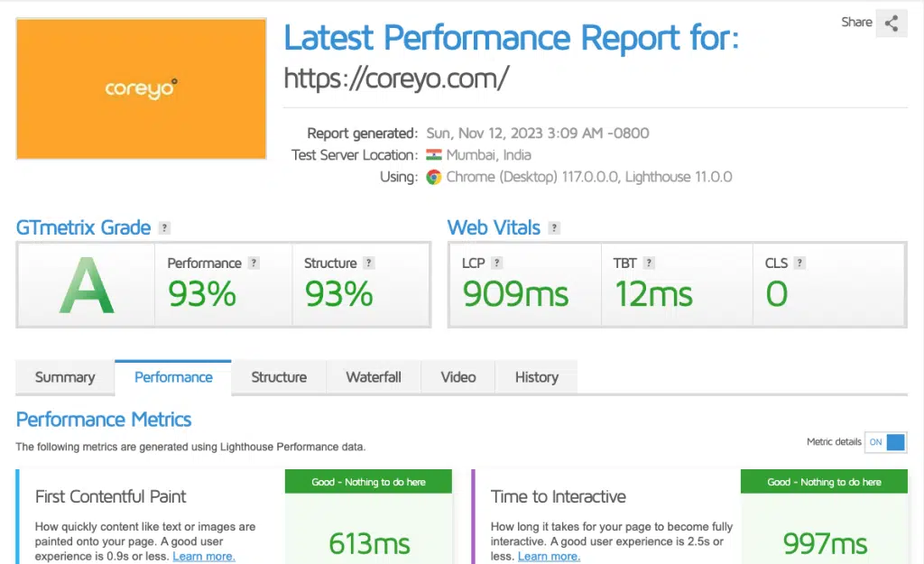Click the 613ms First Contentful Paint value
The height and width of the screenshot is (564, 924).
pos(369,543)
